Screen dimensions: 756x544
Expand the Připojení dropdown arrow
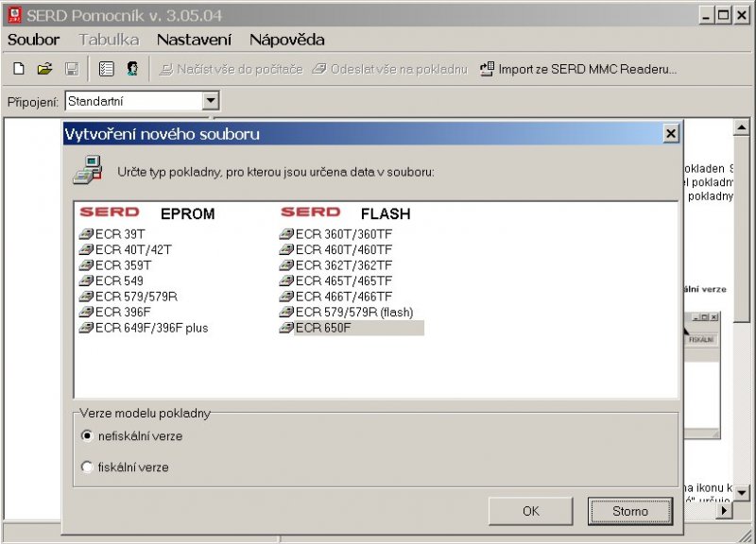[x=211, y=101]
